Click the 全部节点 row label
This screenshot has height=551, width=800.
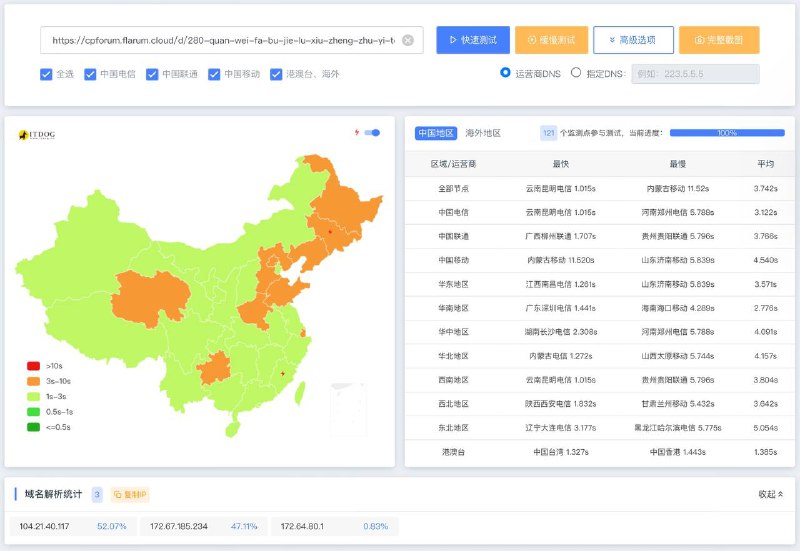coord(453,188)
